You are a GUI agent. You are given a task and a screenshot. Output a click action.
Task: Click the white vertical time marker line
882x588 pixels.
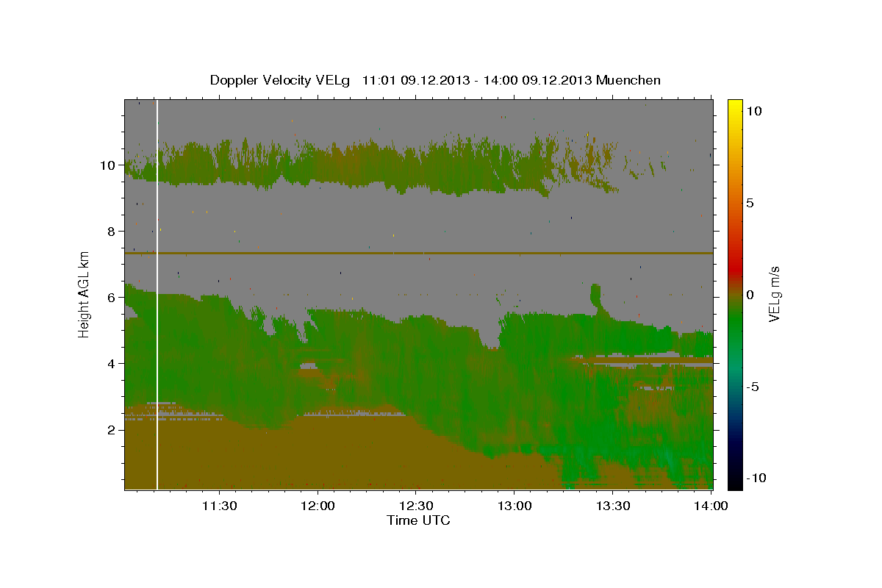click(x=157, y=294)
